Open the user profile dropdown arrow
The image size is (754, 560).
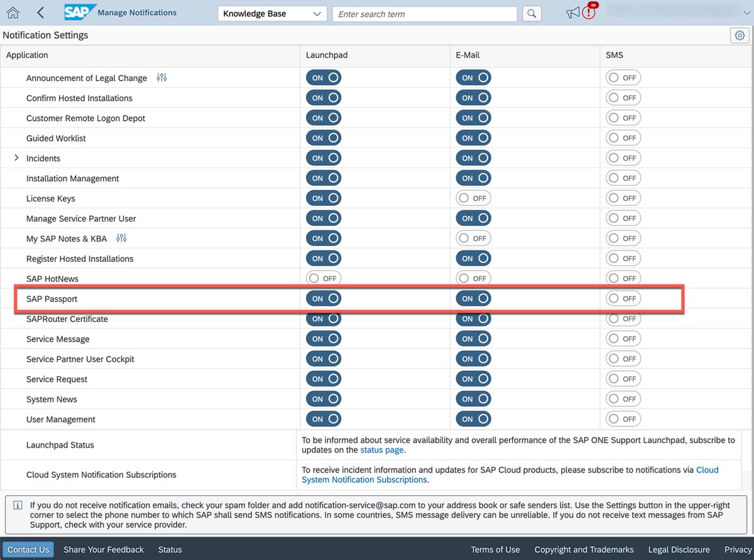click(747, 13)
